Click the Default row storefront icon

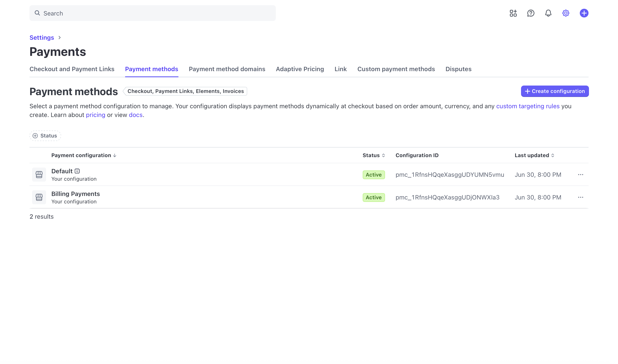[39, 175]
